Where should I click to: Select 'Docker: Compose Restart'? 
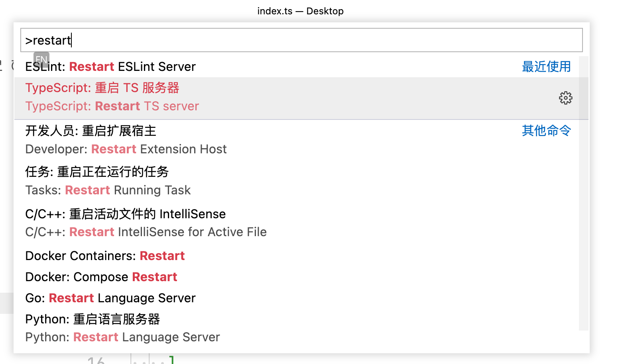pos(101,277)
